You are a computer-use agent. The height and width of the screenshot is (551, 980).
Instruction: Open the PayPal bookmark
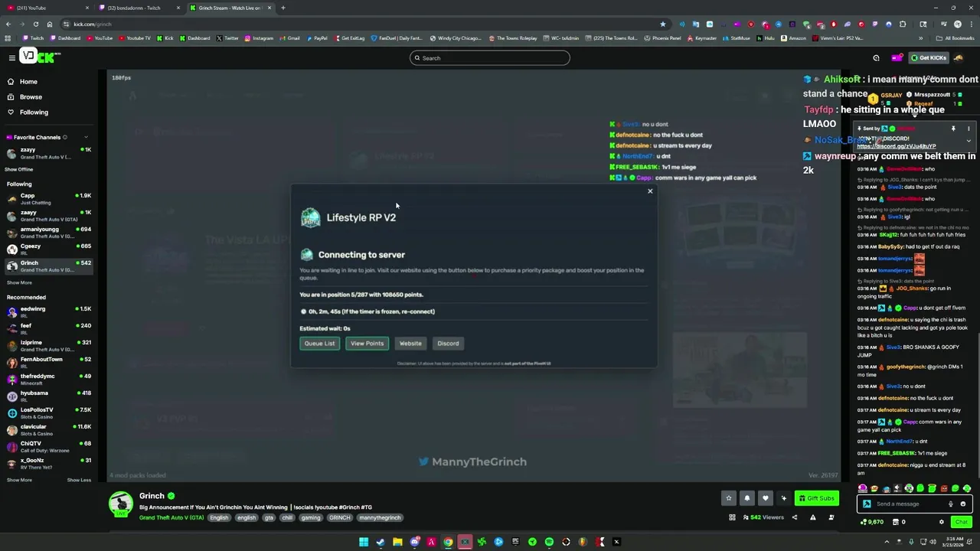click(x=316, y=38)
